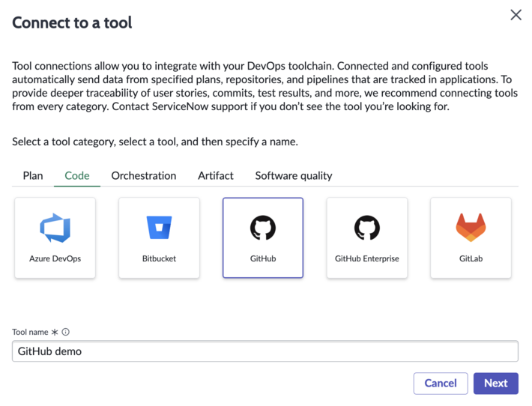
Task: Click the Tool name label
Action: 30,332
